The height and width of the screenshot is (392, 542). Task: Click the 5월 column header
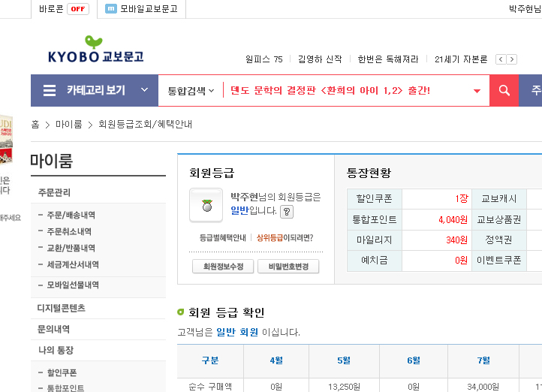(x=344, y=360)
